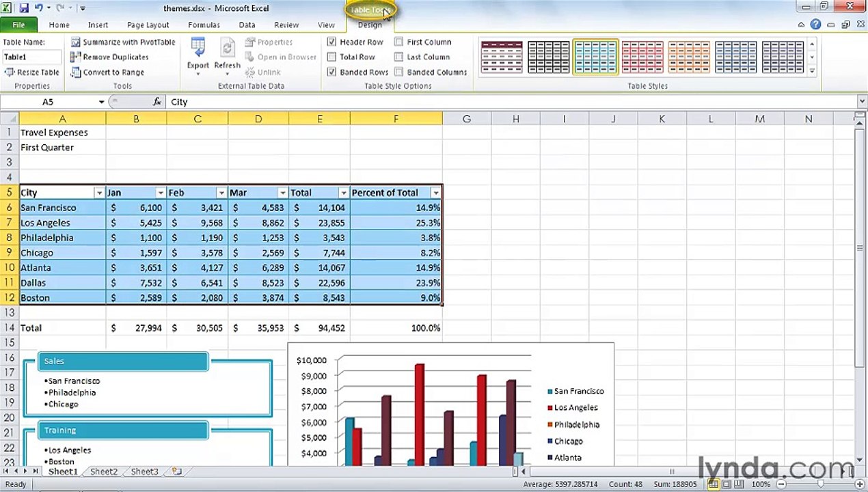The width and height of the screenshot is (868, 492).
Task: Switch to the Home tab
Action: tap(59, 25)
